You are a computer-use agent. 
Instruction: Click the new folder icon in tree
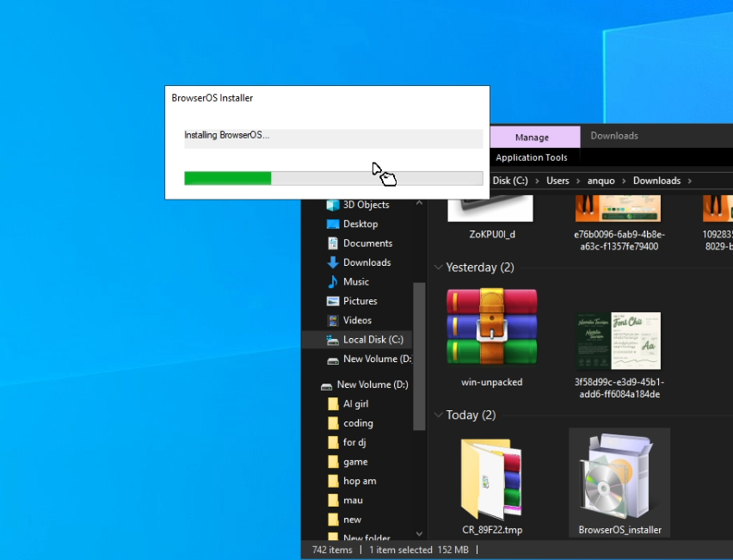(333, 520)
